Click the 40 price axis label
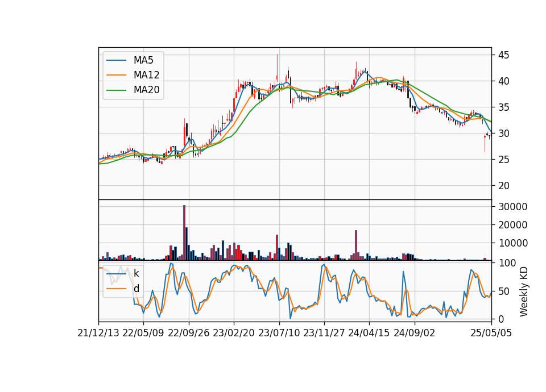The height and width of the screenshot is (392, 546). tap(503, 81)
